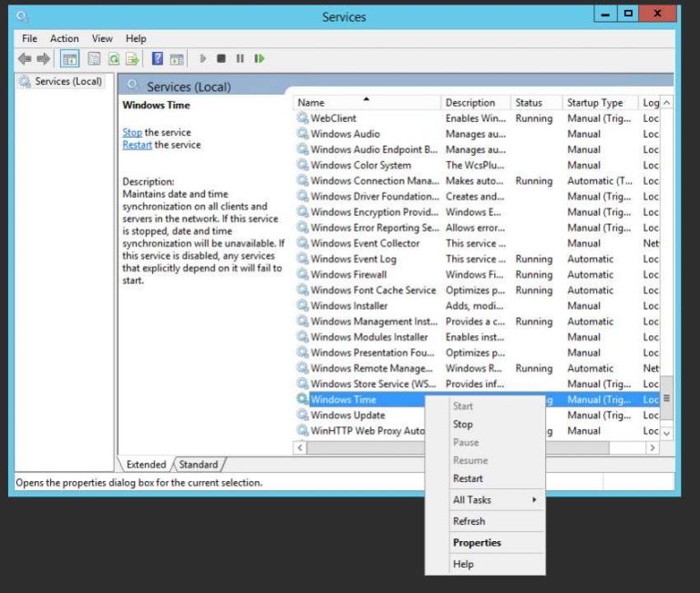
Task: Sort by the Status column header
Action: click(536, 103)
